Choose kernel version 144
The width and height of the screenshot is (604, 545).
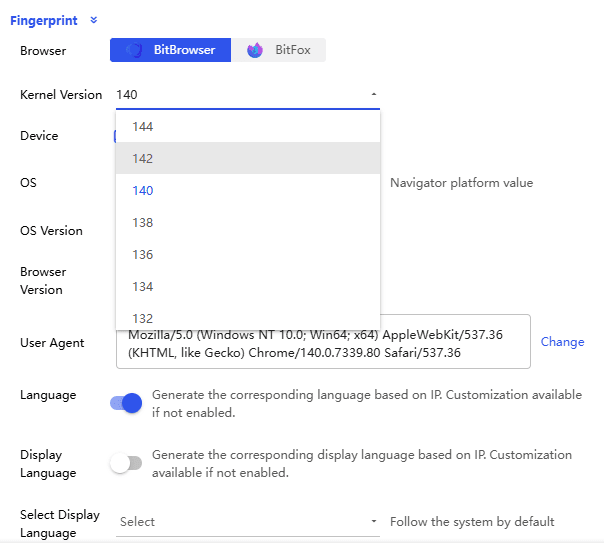point(248,127)
